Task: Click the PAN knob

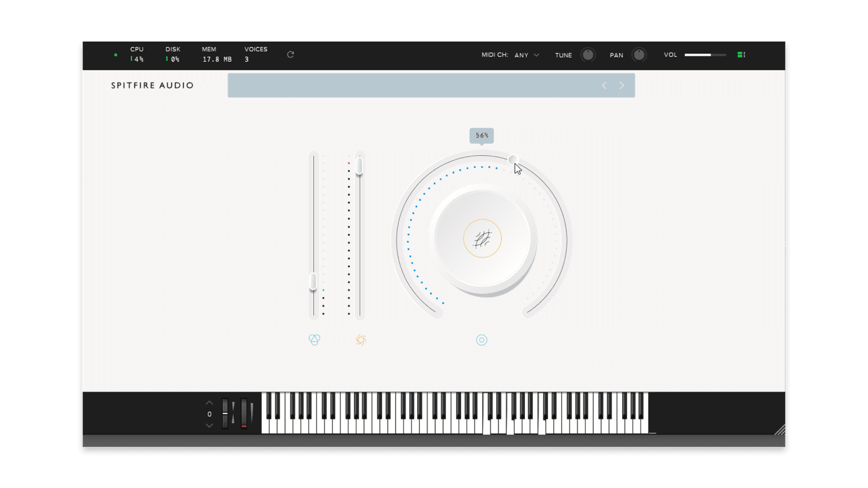Action: coord(639,55)
